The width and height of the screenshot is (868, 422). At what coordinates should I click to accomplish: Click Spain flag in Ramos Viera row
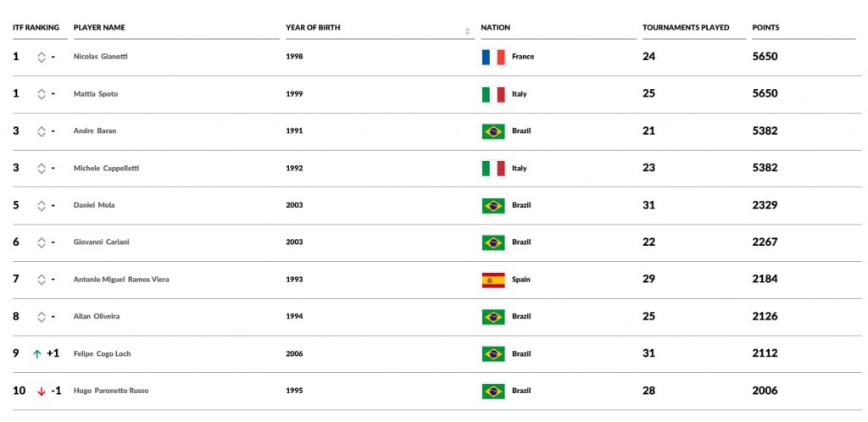492,280
